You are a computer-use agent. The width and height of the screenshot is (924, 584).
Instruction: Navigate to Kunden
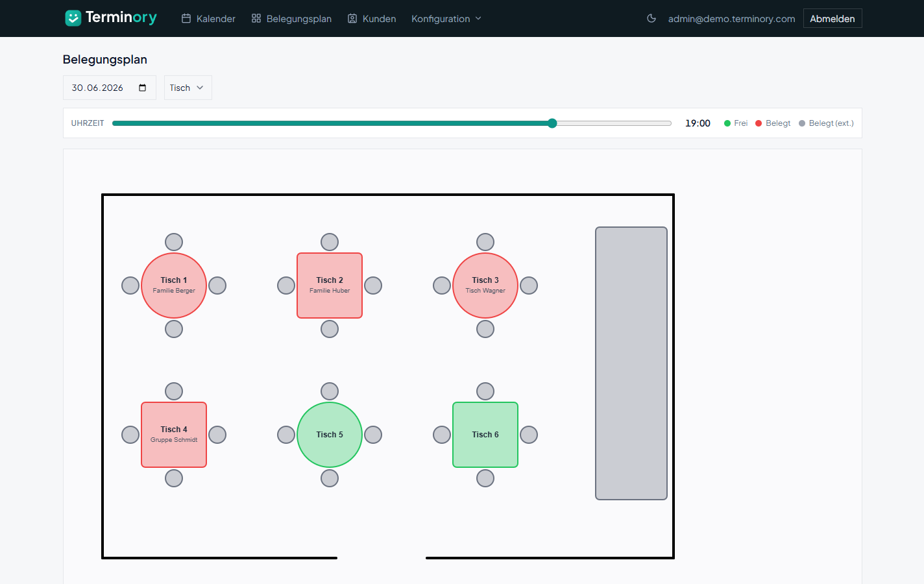click(372, 19)
